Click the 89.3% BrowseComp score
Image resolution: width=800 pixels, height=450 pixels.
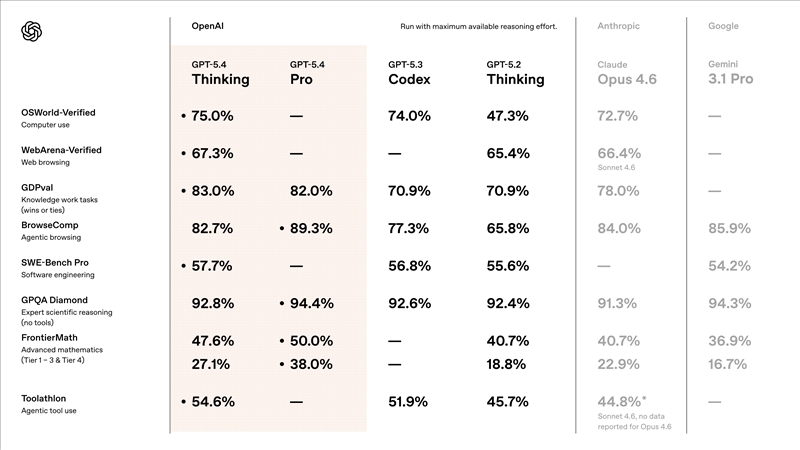coord(310,229)
